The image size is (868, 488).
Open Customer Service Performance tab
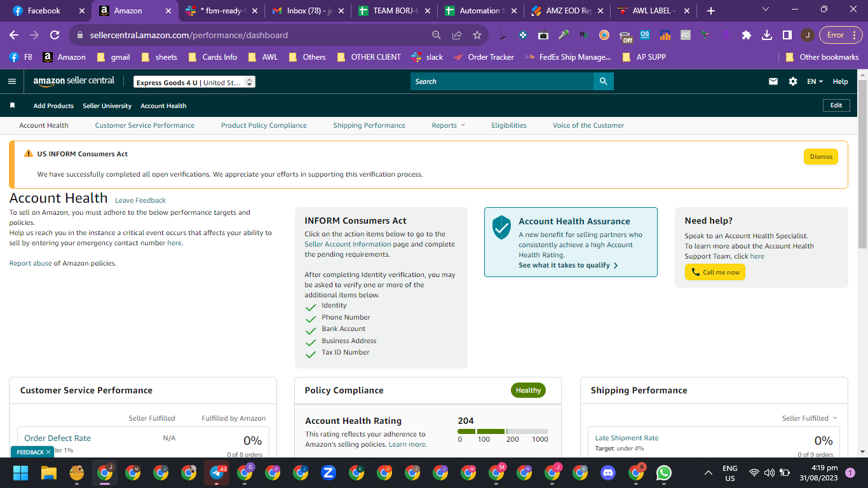[145, 125]
